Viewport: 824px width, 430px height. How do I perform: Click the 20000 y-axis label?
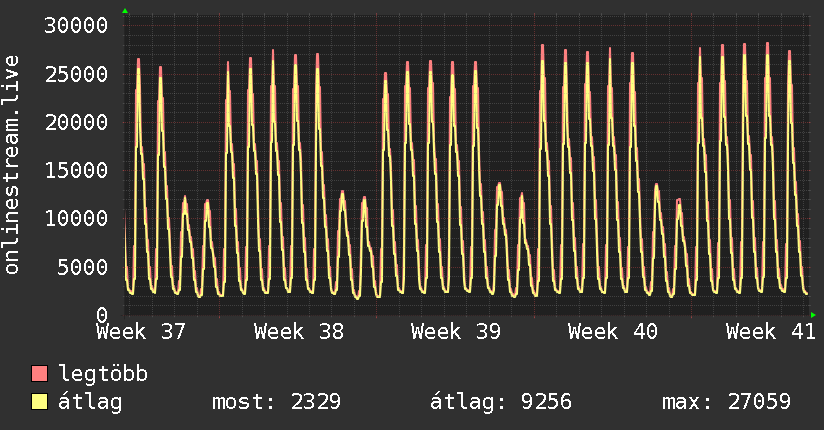click(x=76, y=122)
